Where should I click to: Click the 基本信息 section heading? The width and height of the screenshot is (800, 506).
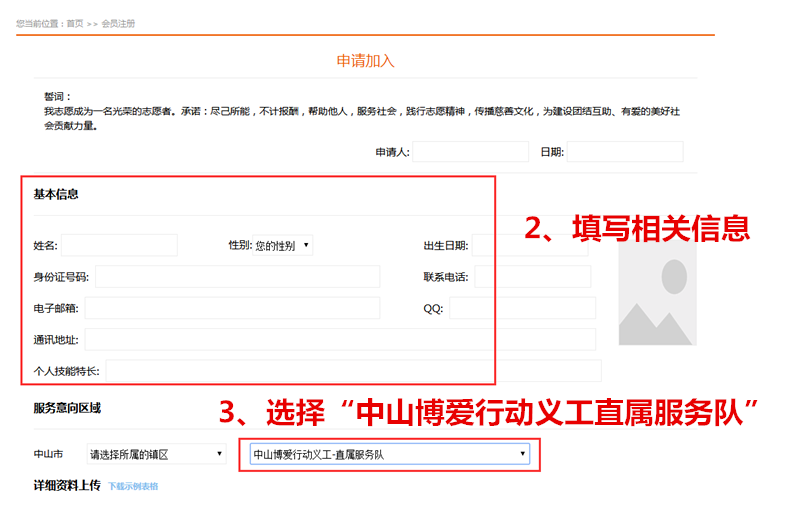[56, 194]
